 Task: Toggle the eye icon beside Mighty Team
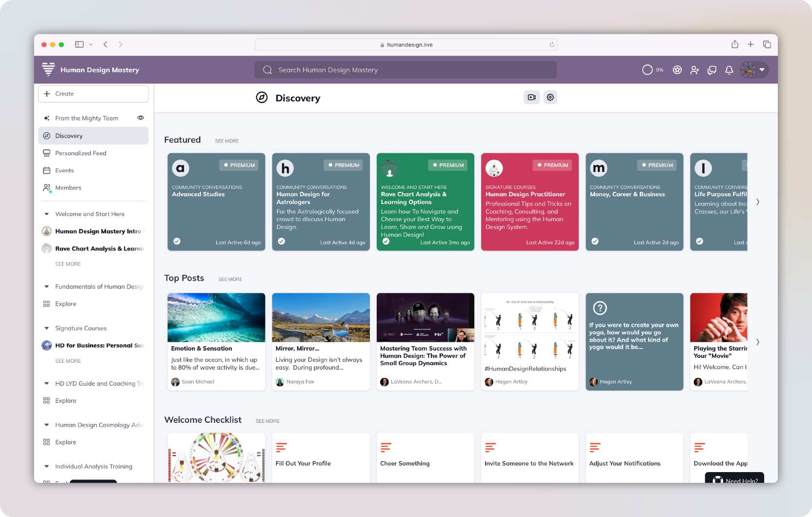pyautogui.click(x=141, y=118)
